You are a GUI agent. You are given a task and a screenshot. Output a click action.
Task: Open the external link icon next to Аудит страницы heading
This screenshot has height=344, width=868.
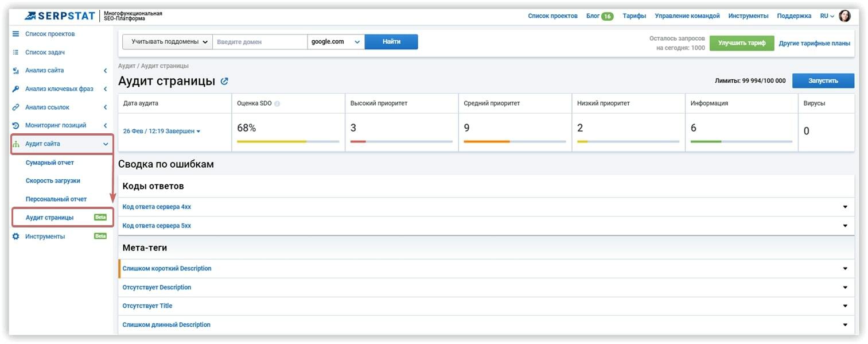tap(224, 82)
